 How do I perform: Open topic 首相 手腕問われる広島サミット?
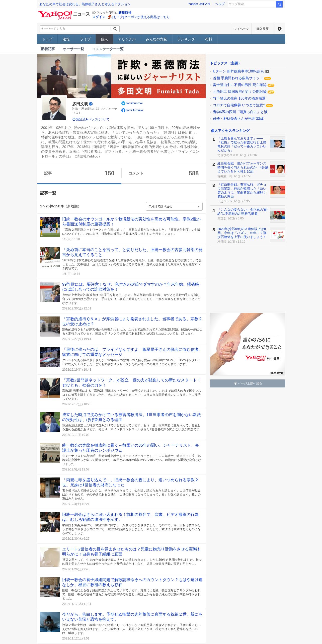238,78
